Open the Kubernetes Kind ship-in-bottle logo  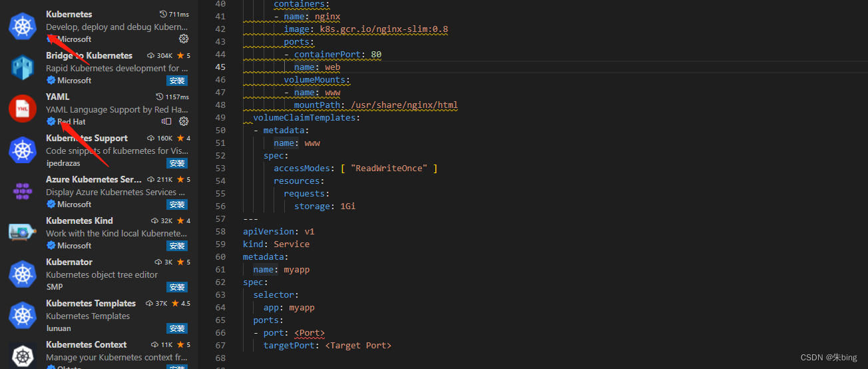(23, 232)
